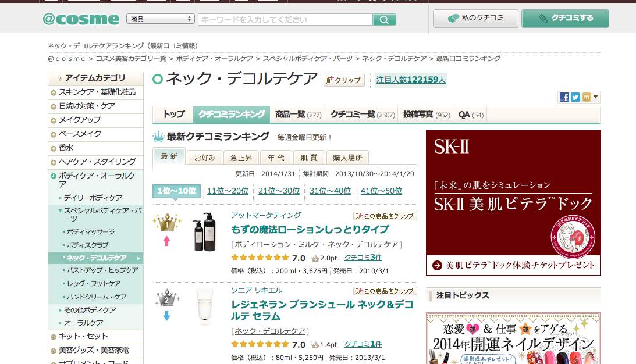636x364 pixels.
Task: Open 私のクチコミ button
Action: click(x=475, y=18)
